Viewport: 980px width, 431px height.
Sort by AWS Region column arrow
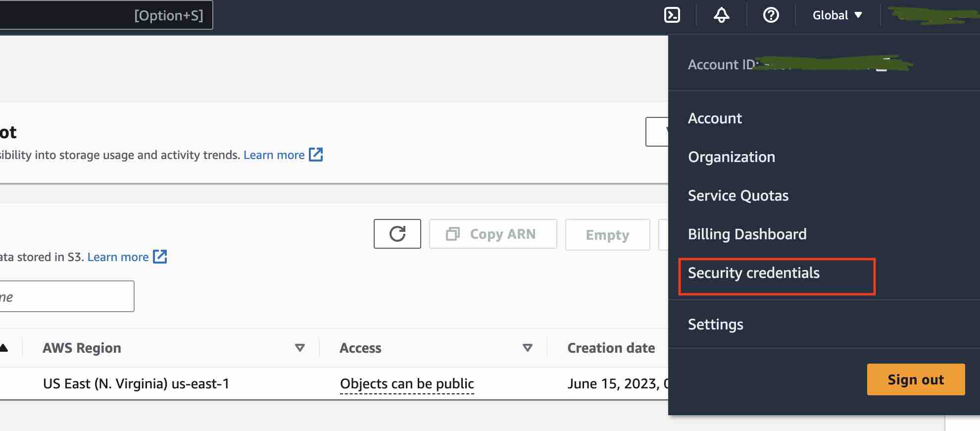[x=299, y=348]
